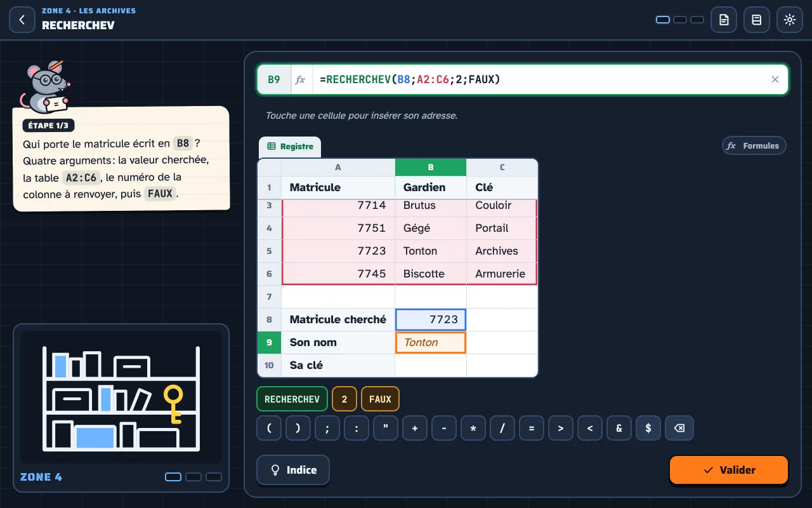Insert a closing parenthesis

[298, 428]
